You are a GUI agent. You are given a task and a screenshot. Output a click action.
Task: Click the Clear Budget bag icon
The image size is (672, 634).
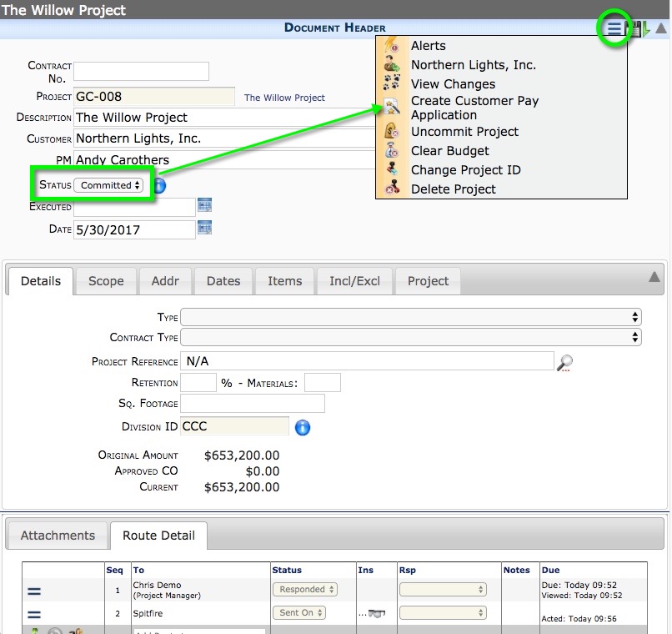(391, 150)
